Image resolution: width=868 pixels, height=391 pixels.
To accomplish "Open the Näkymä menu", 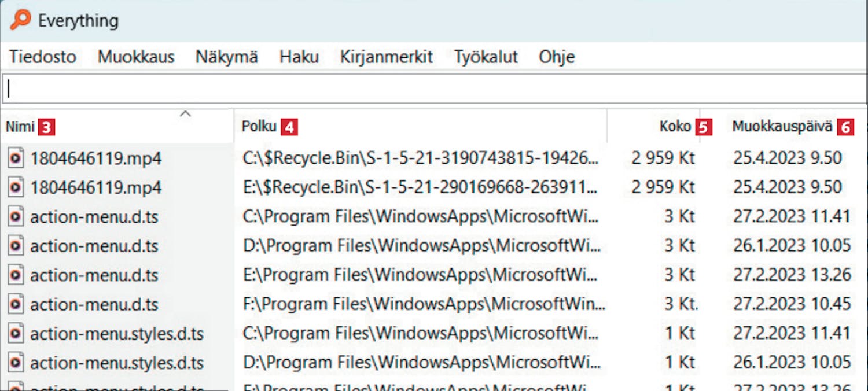I will (x=227, y=57).
